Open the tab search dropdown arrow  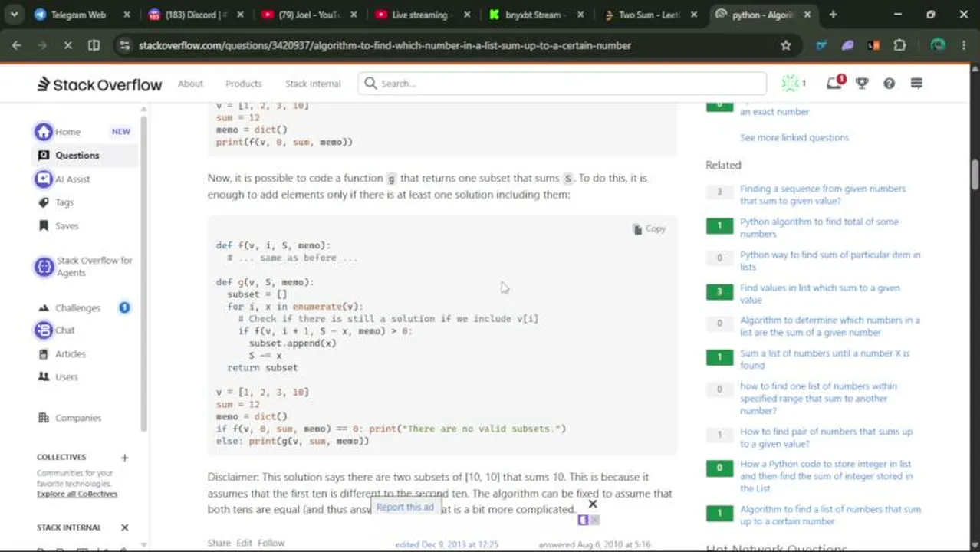(x=14, y=15)
